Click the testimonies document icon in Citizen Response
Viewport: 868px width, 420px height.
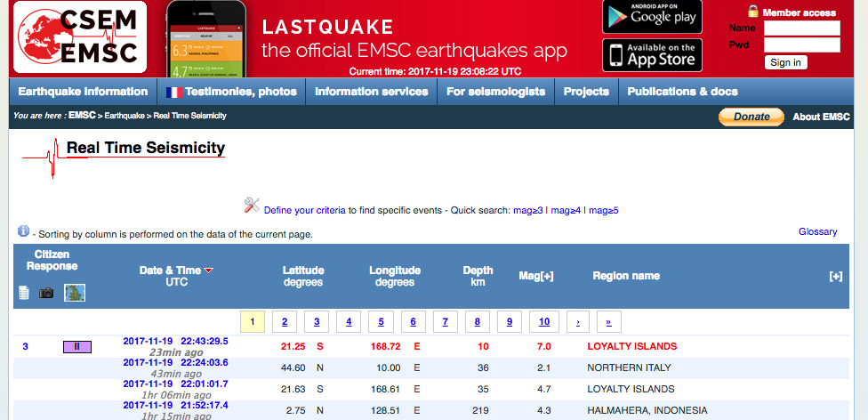coord(24,293)
